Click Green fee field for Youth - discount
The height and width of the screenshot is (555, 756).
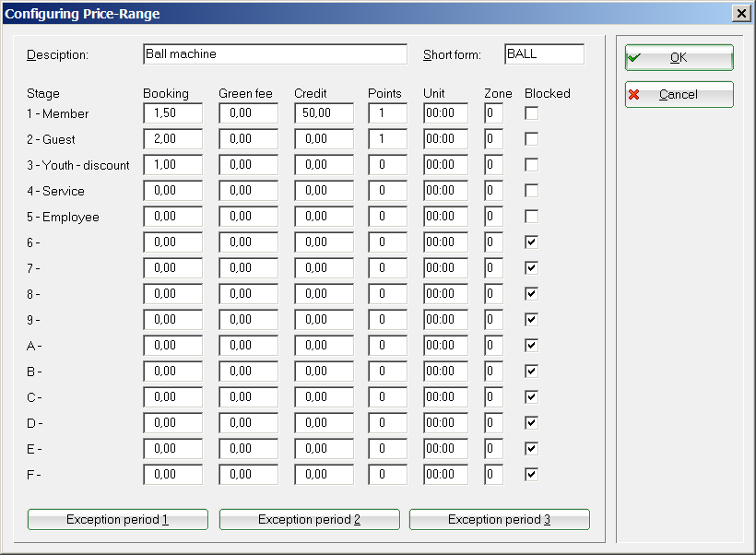point(248,165)
